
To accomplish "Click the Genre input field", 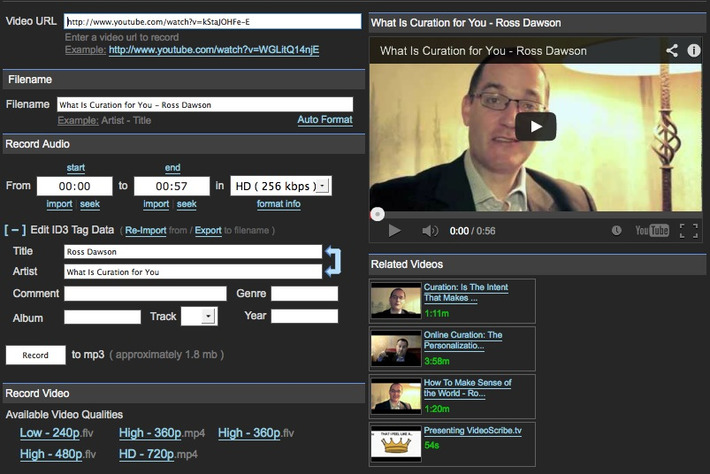I will coord(304,293).
